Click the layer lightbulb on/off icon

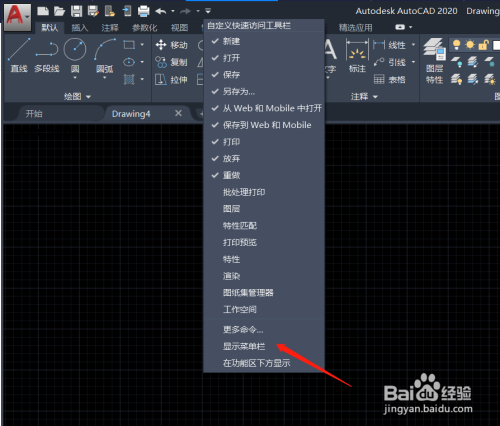point(456,44)
